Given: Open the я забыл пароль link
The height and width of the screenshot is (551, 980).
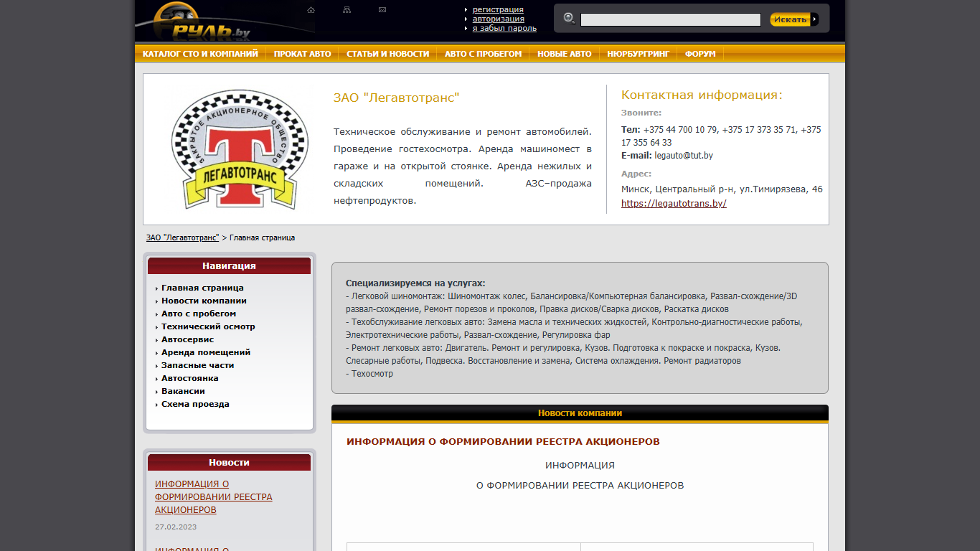Looking at the screenshot, I should tap(504, 28).
